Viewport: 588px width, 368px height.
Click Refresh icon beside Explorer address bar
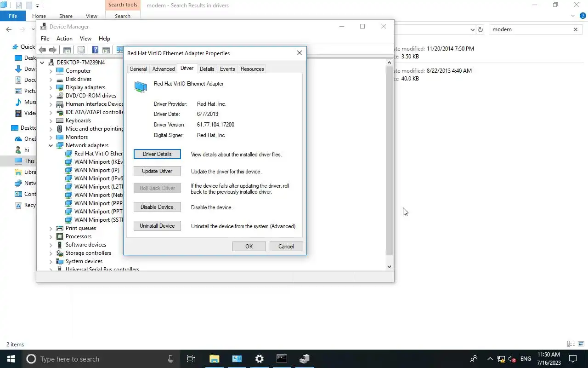(x=481, y=29)
